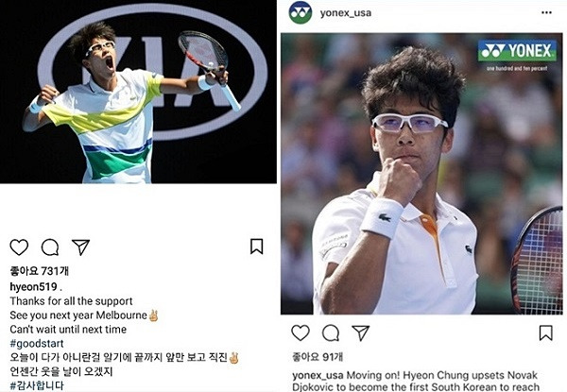Viewport: 567px width, 392px height.
Task: View the 91 likes list (좋아요 91개)
Action: click(318, 357)
